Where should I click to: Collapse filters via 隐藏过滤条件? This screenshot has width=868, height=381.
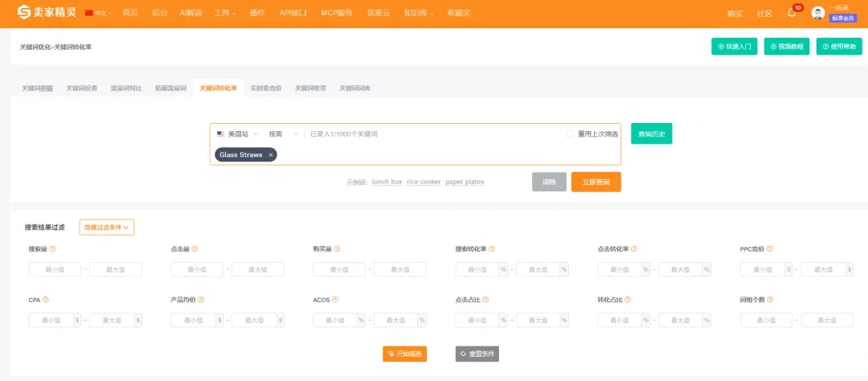[107, 227]
